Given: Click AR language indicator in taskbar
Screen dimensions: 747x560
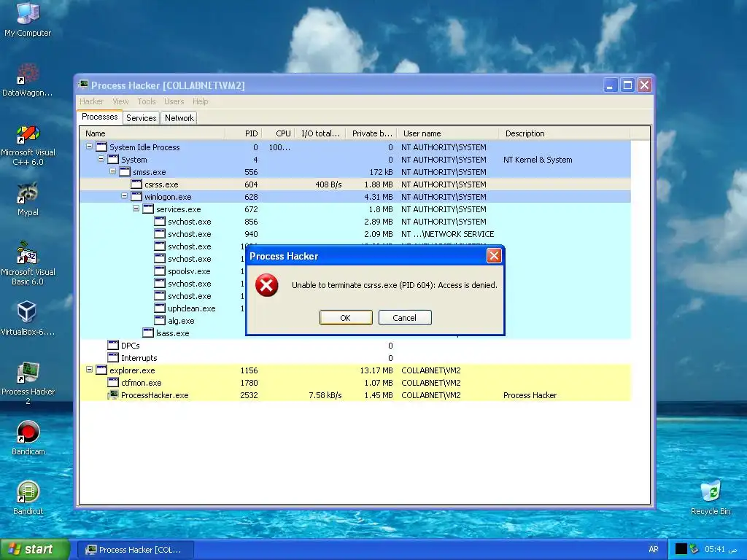Looking at the screenshot, I should [654, 549].
